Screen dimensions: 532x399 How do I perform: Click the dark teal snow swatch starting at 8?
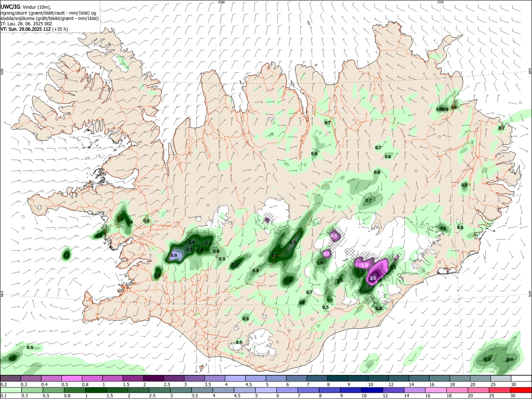(338, 379)
